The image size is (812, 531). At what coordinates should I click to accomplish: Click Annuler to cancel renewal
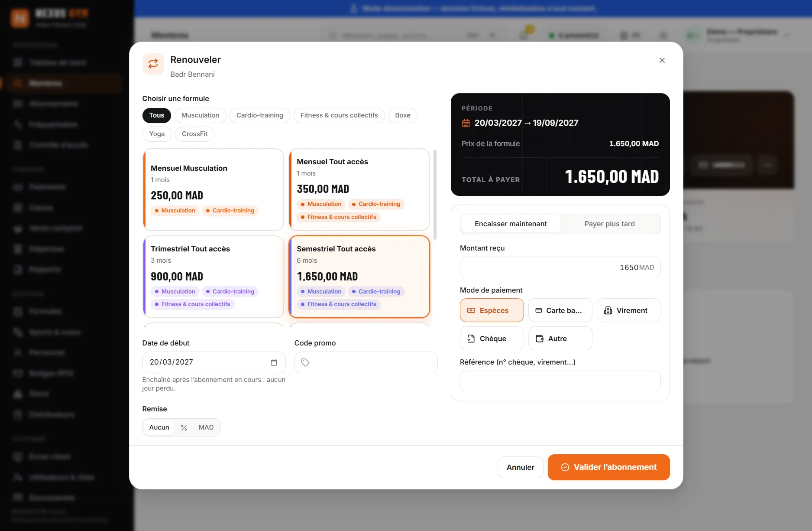[x=520, y=467]
